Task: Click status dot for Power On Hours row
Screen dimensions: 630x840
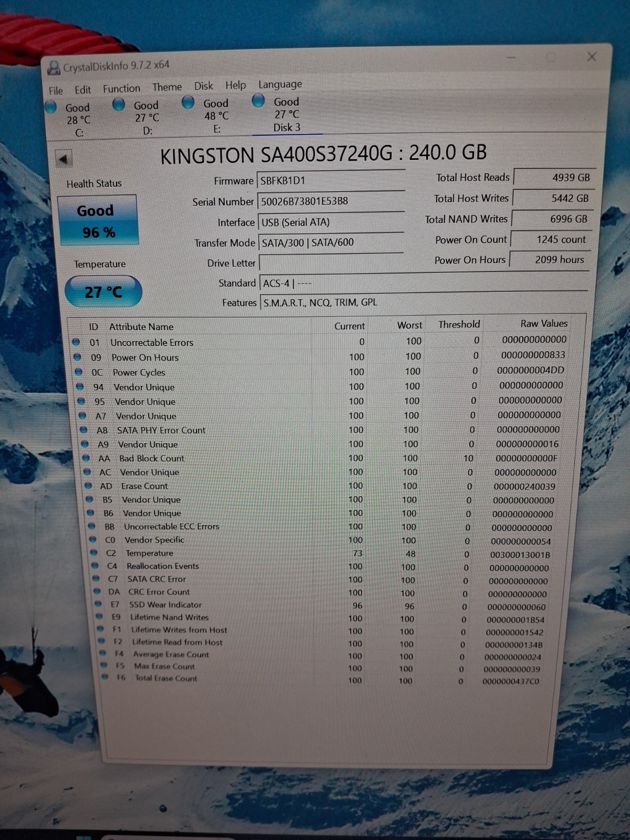Action: 77,357
